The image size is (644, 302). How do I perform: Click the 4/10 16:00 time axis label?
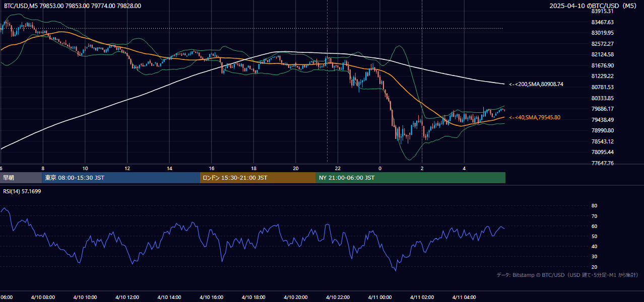pos(212,297)
